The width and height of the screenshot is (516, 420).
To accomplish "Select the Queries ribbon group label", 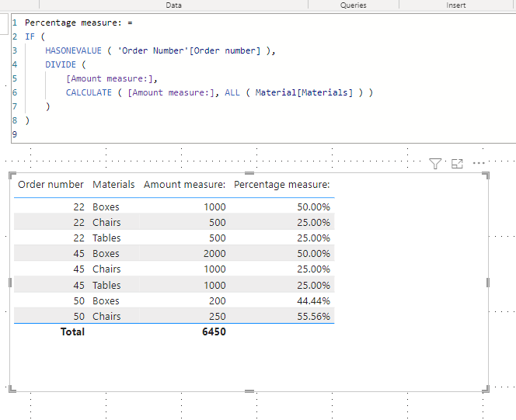I will (x=353, y=5).
